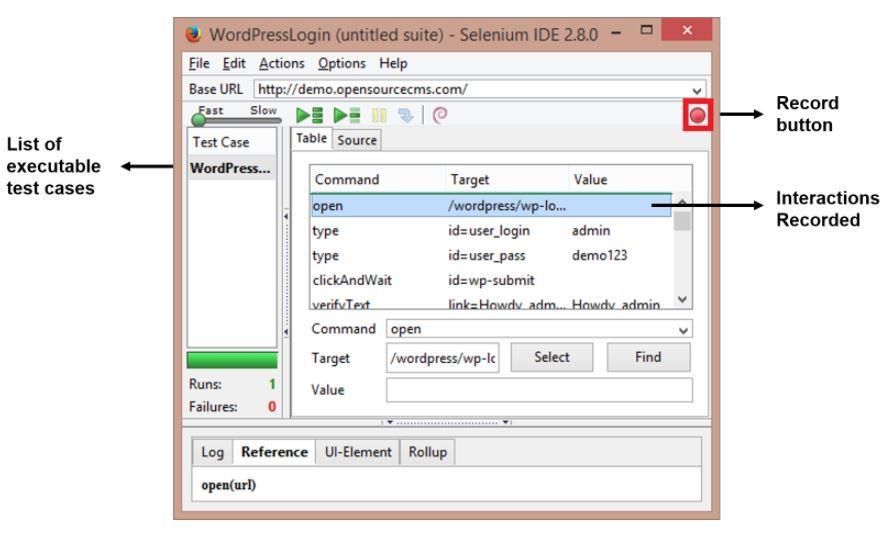Screen dimensions: 888x537
Task: Open the Actions menu
Action: (281, 63)
